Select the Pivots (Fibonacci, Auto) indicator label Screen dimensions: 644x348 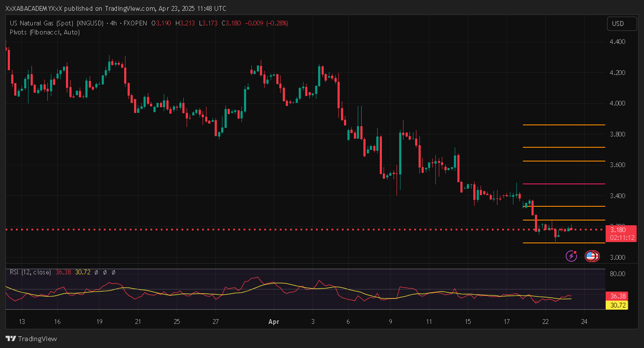click(x=44, y=32)
